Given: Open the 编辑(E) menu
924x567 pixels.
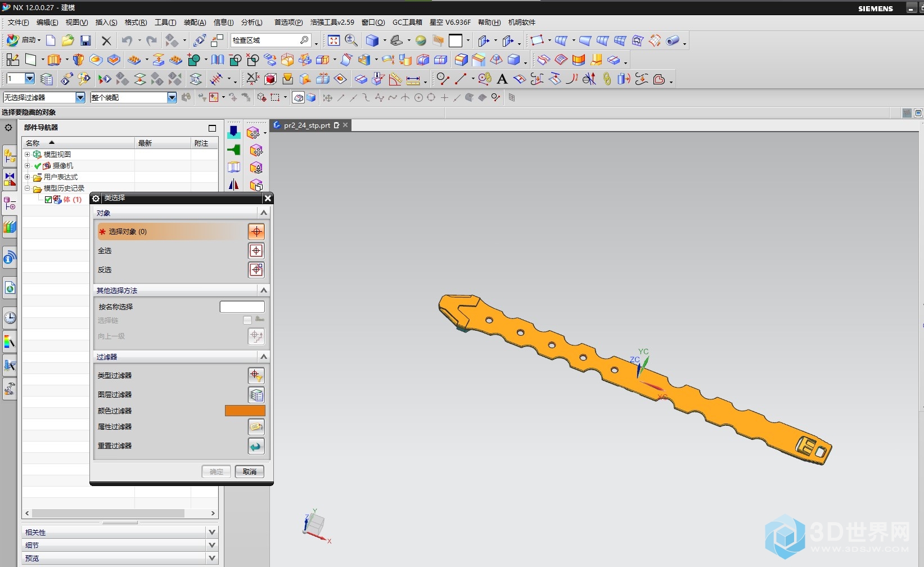Looking at the screenshot, I should pyautogui.click(x=47, y=22).
